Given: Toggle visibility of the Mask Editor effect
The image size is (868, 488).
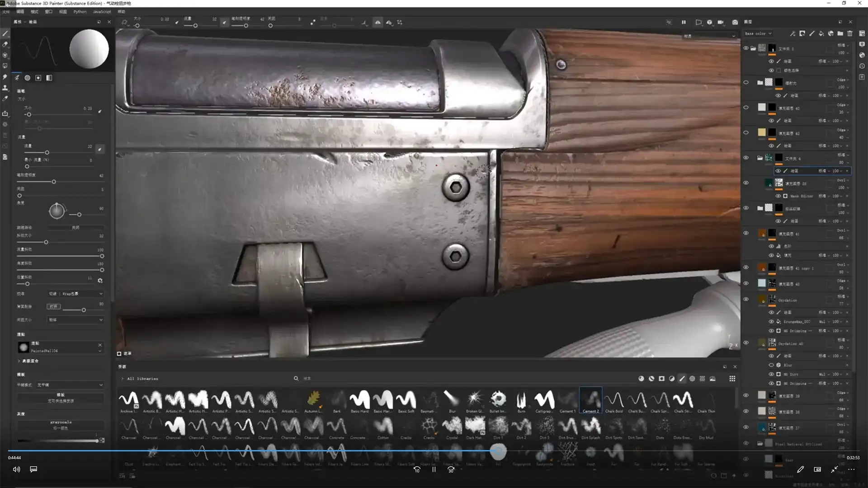Looking at the screenshot, I should 778,196.
